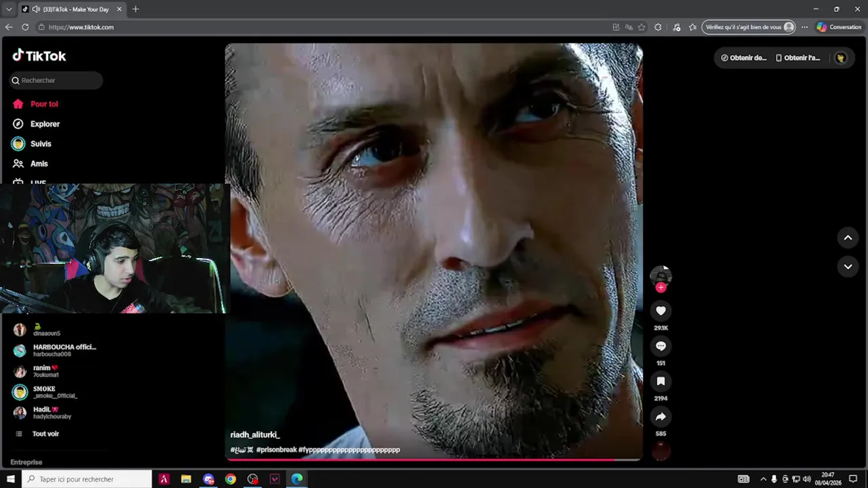Open File Explorer from the taskbar

tap(186, 479)
